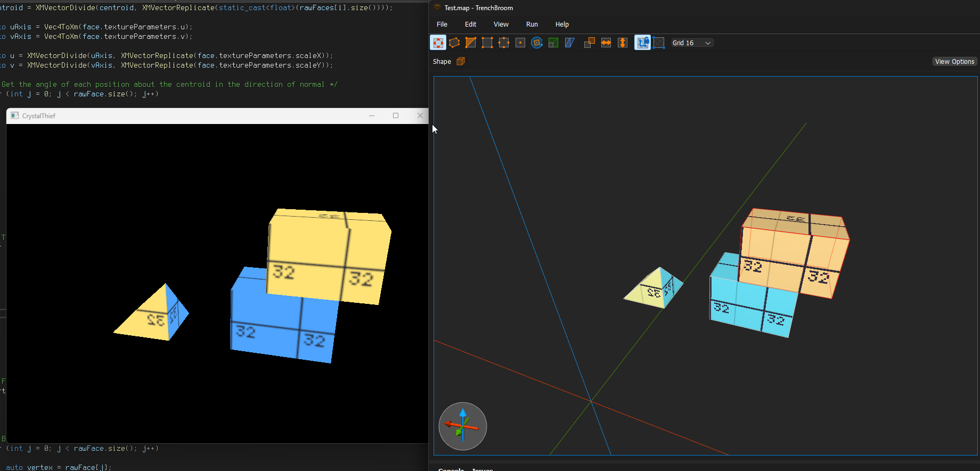Click the 3D axis orientation gizmo
980x471 pixels.
click(x=462, y=426)
